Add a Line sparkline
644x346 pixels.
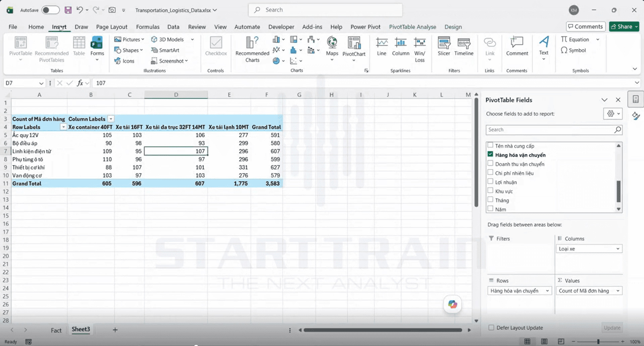(x=382, y=46)
